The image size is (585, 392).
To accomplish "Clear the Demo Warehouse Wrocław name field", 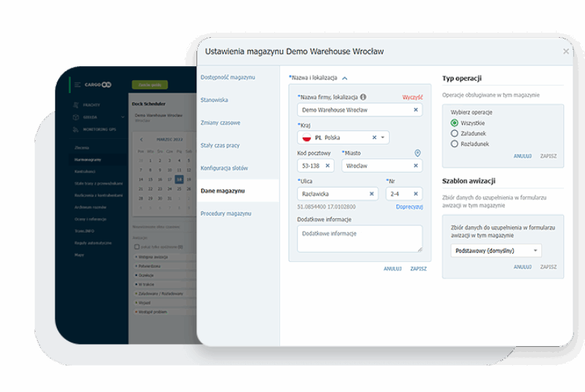I will click(416, 110).
